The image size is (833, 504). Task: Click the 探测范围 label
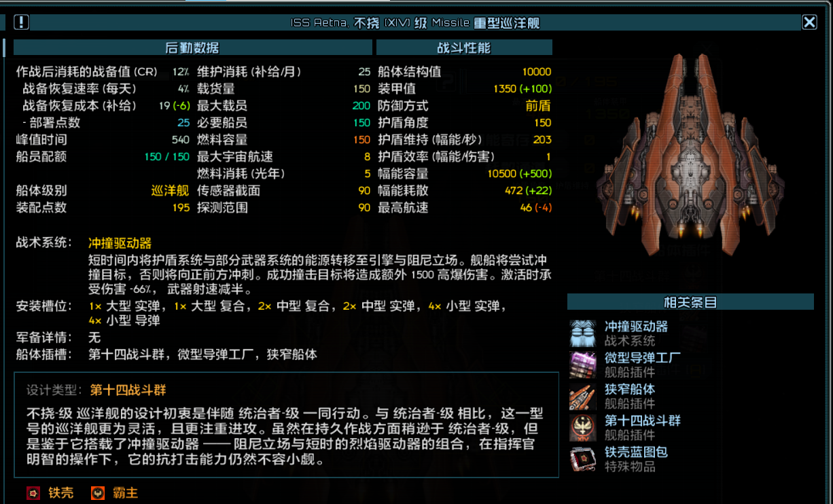[222, 208]
